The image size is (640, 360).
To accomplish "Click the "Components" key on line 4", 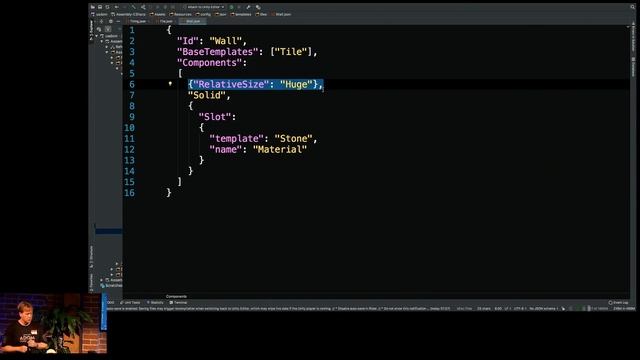I will [210, 62].
